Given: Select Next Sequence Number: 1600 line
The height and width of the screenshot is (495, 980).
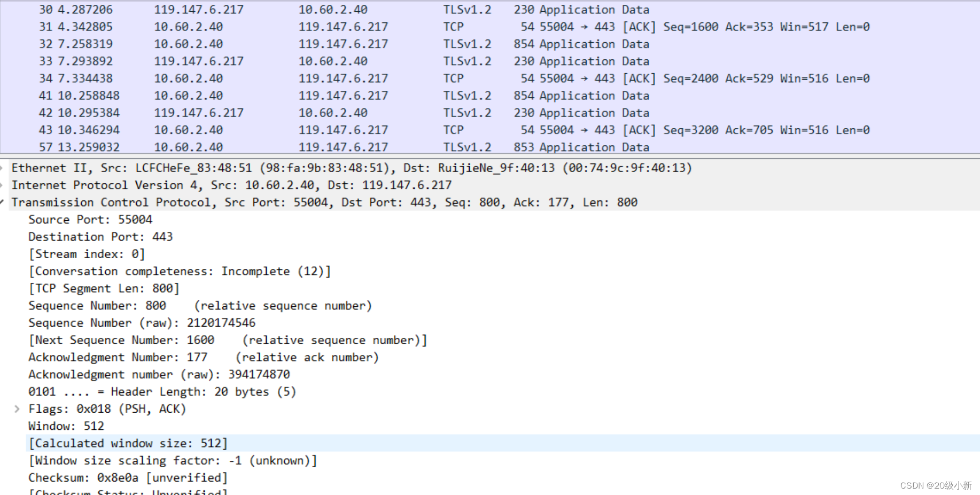Looking at the screenshot, I should click(228, 340).
